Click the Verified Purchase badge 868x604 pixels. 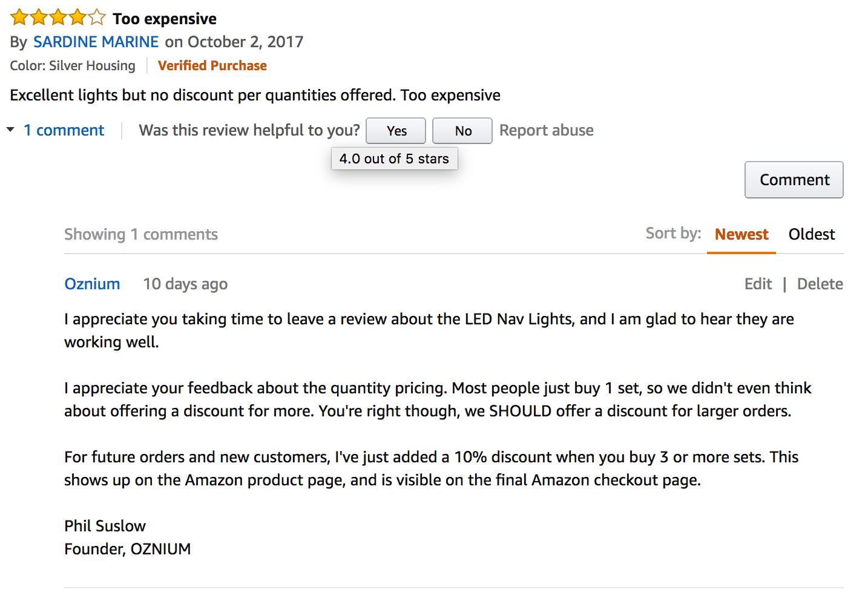point(212,65)
